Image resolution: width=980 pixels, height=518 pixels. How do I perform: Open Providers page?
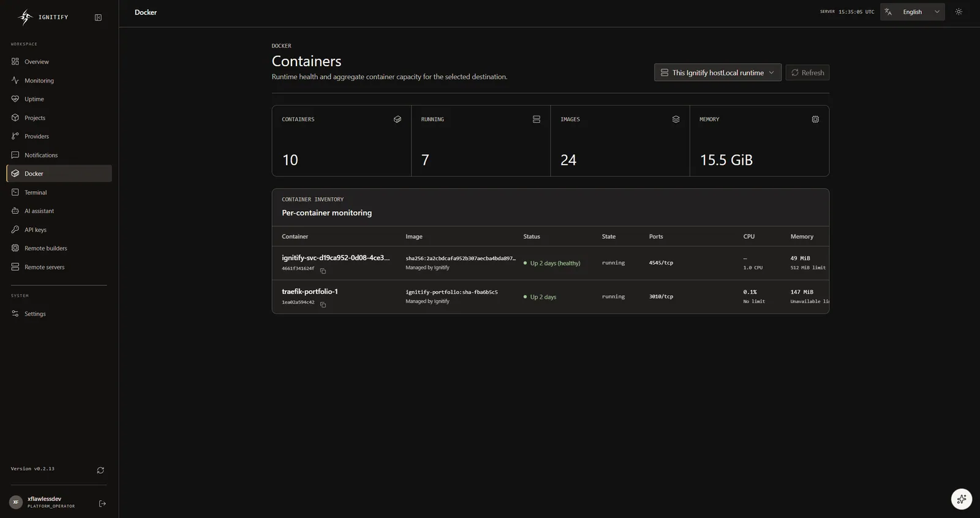pyautogui.click(x=59, y=137)
